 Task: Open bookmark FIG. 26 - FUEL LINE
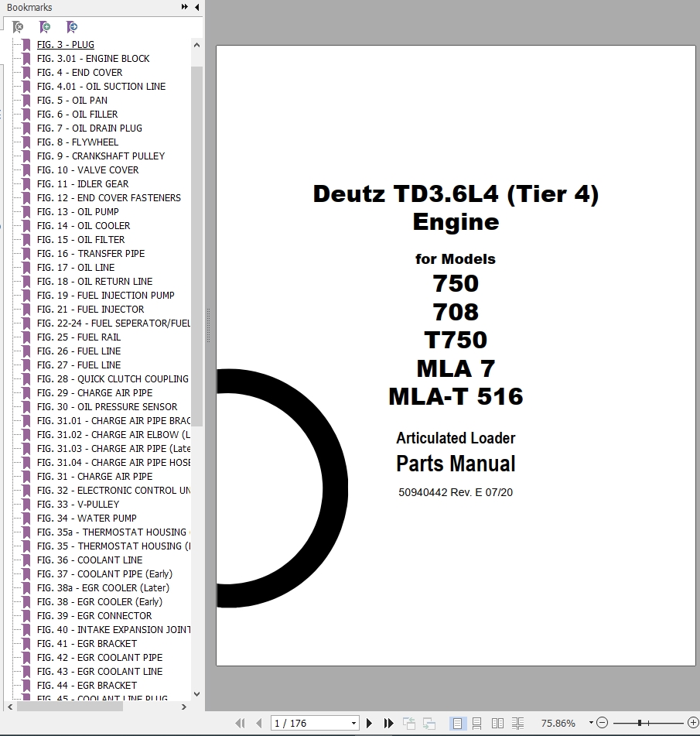[79, 351]
